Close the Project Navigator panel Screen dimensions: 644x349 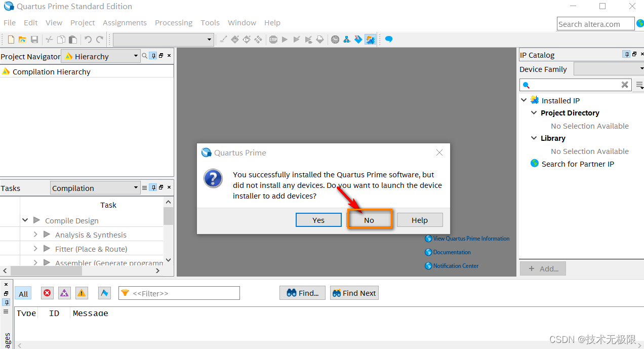[169, 56]
